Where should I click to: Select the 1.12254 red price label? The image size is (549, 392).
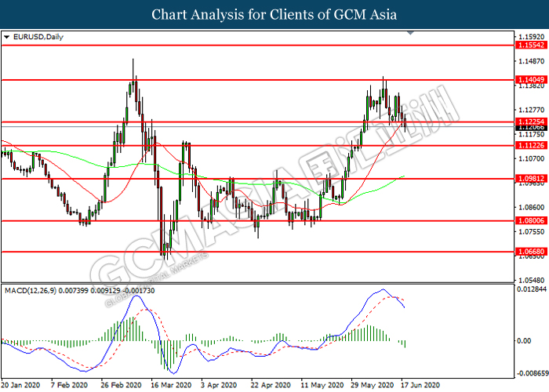531,122
